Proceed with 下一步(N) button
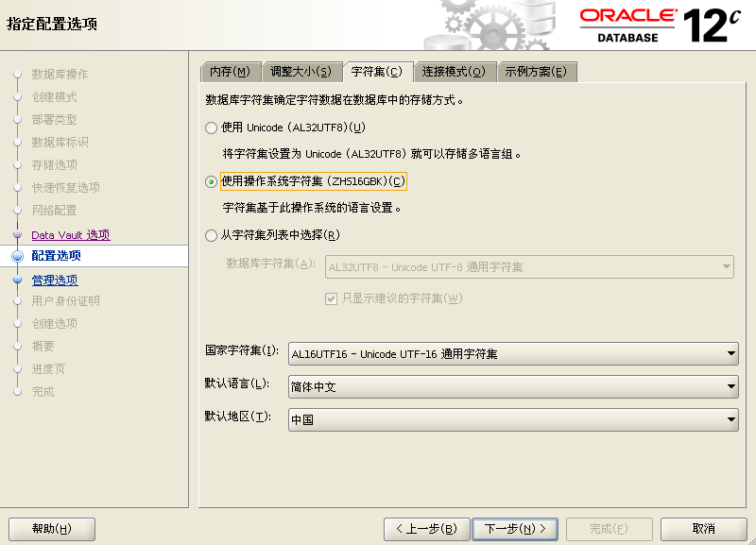This screenshot has height=545, width=756. pyautogui.click(x=515, y=529)
